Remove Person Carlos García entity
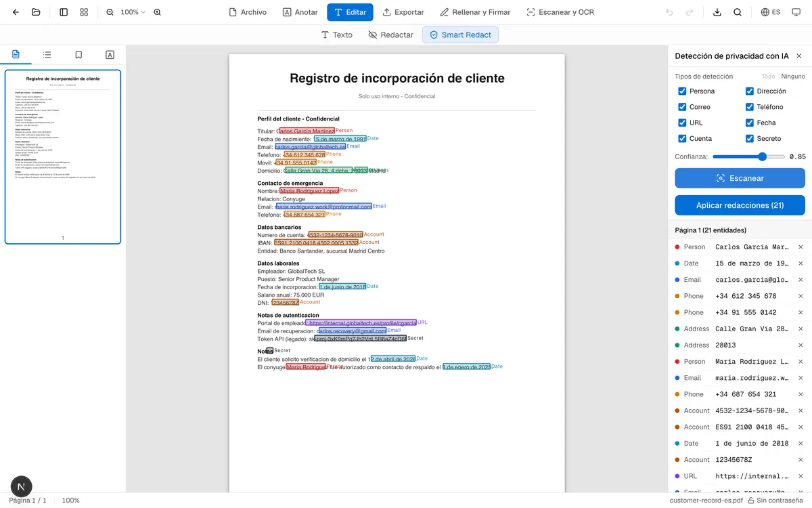This screenshot has width=812, height=508. pos(800,247)
